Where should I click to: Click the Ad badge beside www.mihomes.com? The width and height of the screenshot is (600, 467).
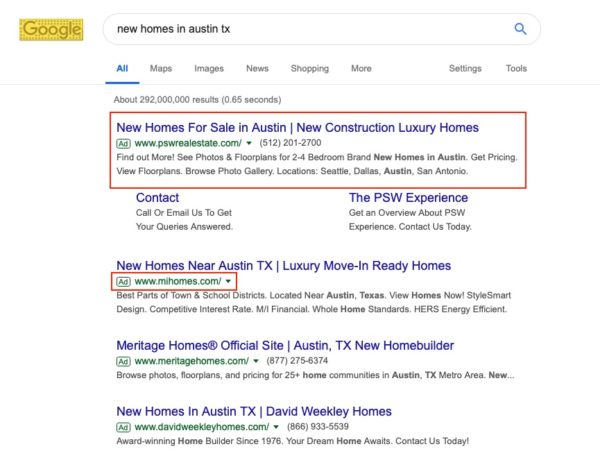(x=123, y=282)
